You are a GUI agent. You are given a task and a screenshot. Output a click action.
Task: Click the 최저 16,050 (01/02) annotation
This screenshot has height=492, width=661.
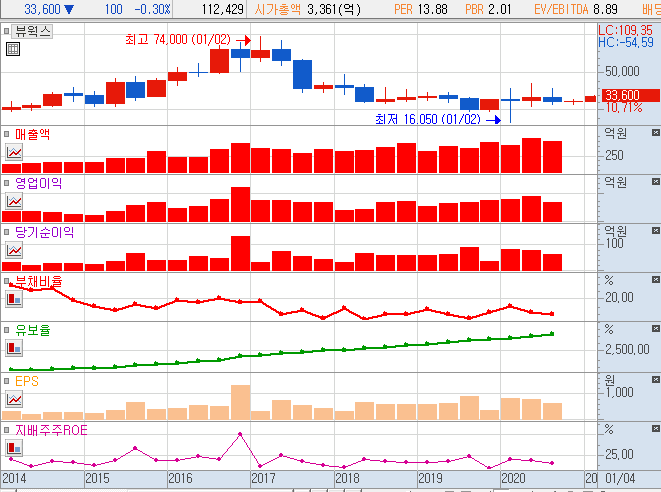pos(428,119)
